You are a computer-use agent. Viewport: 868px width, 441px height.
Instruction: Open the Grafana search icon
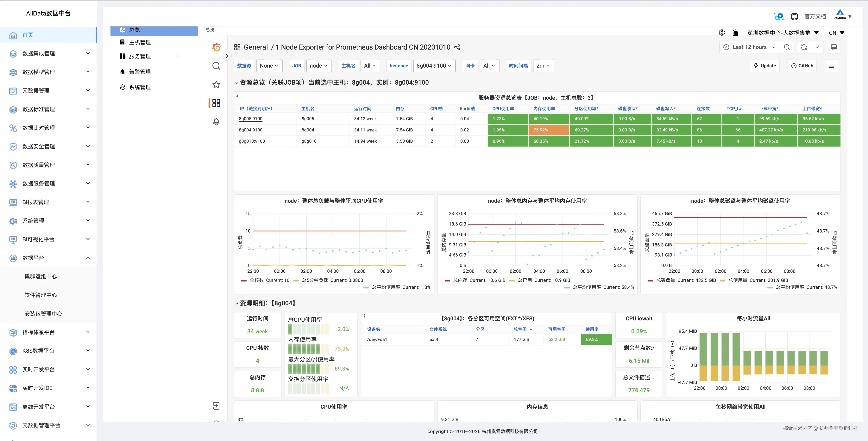(216, 66)
